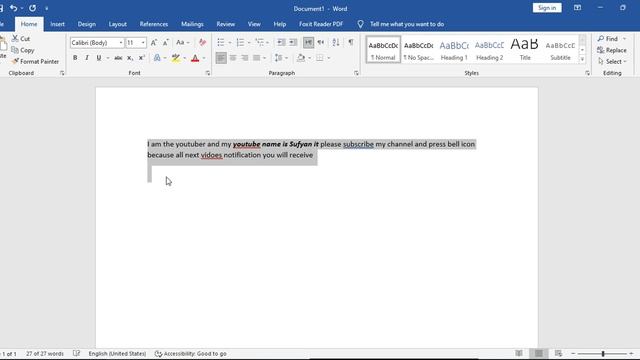Apply the Heading 1 style
The width and height of the screenshot is (640, 360).
pos(454,50)
